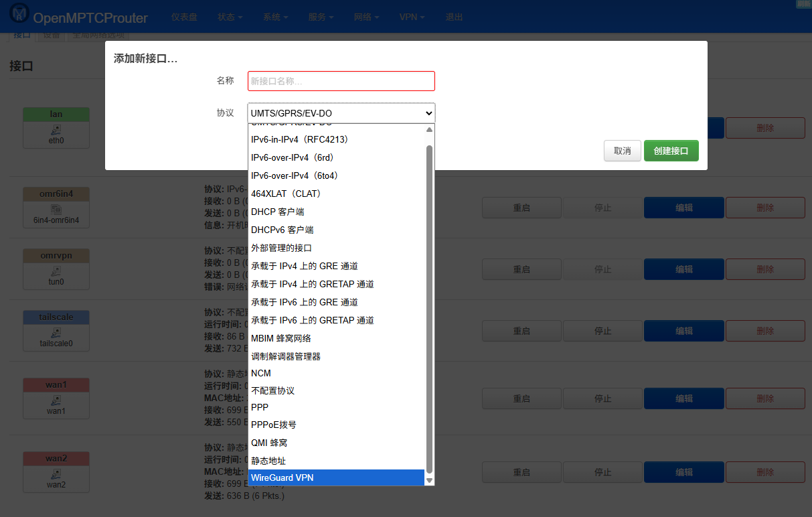Select 外部管理的接口 protocol option
Viewport: 812px width, 517px height.
(x=336, y=248)
